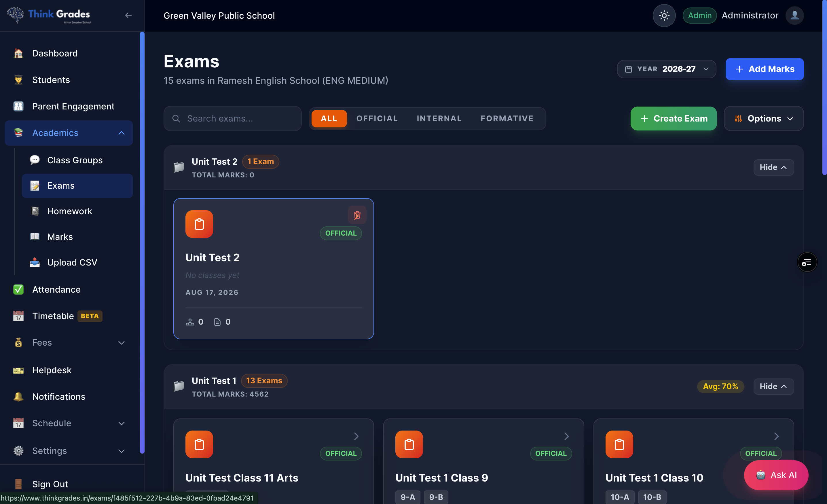
Task: Click the Parent Engagement icon
Action: pos(18,107)
